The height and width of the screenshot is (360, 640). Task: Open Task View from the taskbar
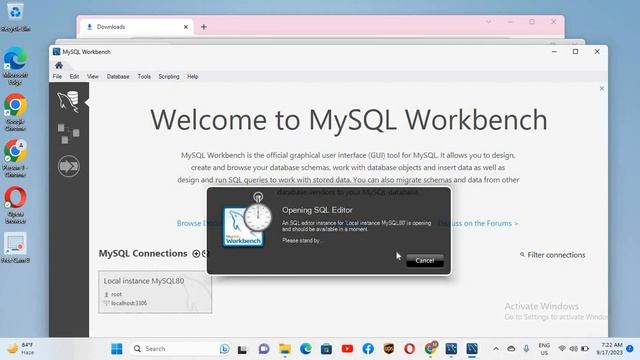[242, 349]
